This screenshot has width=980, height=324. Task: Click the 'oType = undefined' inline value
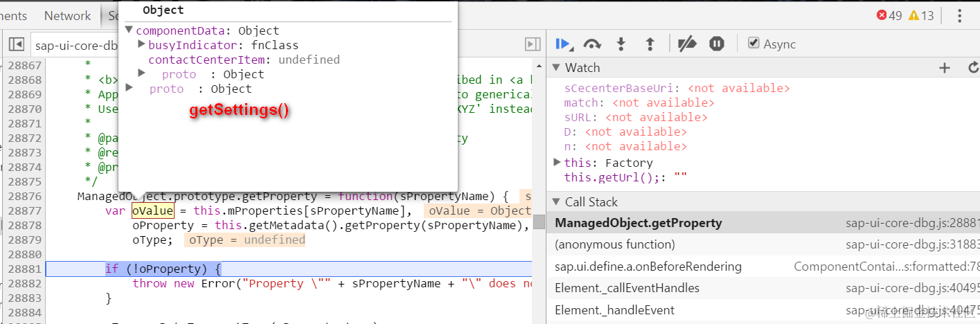pyautogui.click(x=244, y=240)
